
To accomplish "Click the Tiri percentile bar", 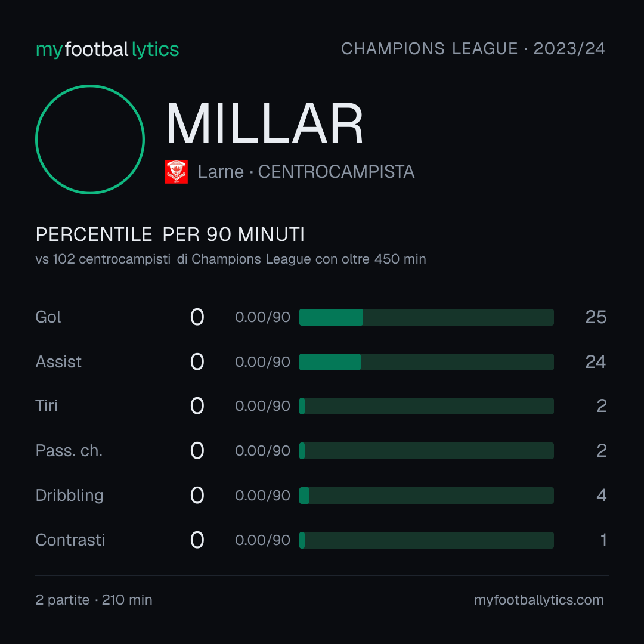I will pyautogui.click(x=426, y=406).
